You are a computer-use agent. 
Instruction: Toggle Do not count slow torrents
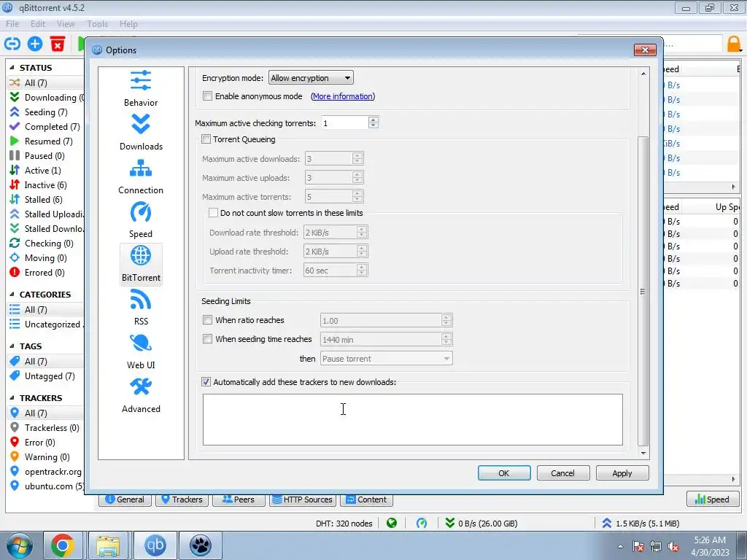tap(214, 213)
